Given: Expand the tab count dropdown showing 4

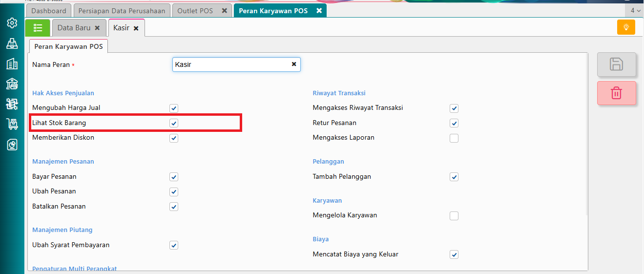Looking at the screenshot, I should [x=635, y=10].
